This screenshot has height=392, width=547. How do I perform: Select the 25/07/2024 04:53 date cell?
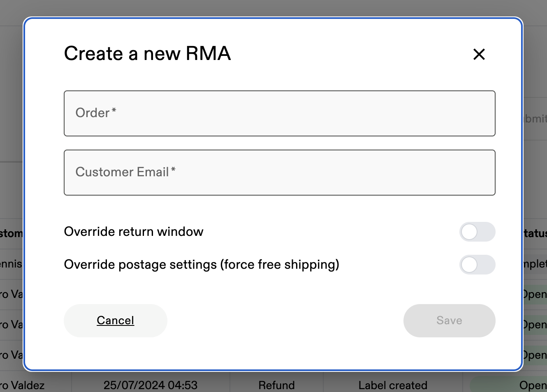tap(151, 385)
